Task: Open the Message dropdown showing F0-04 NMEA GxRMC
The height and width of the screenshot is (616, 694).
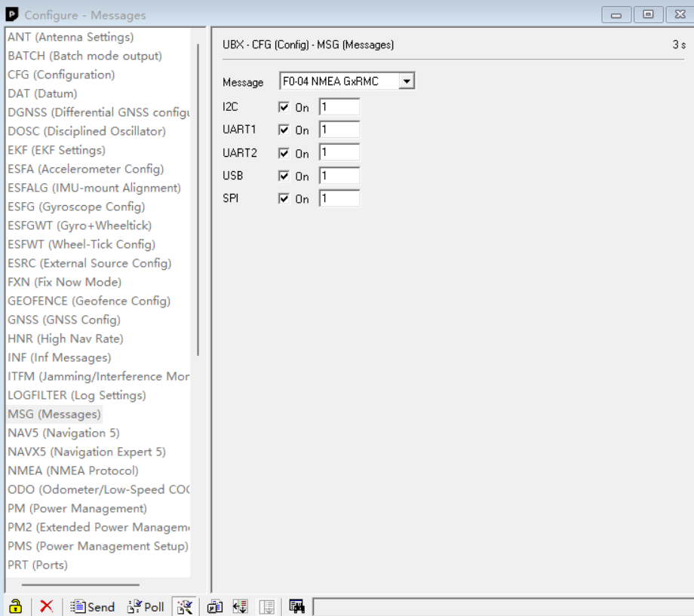Action: 405,81
